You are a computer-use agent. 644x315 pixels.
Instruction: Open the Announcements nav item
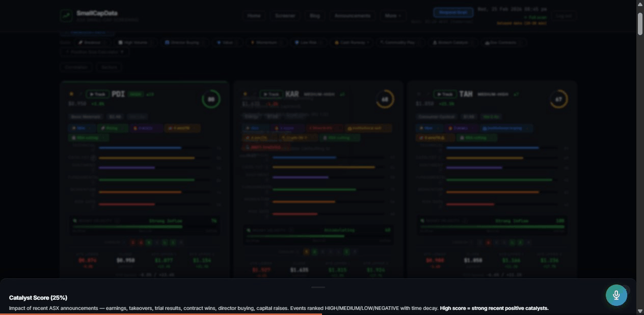352,16
